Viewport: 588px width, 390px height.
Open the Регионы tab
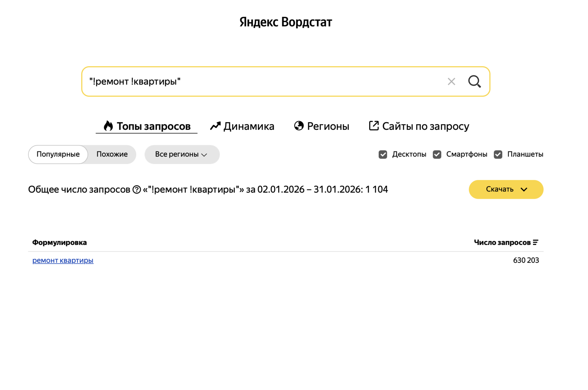click(x=328, y=126)
